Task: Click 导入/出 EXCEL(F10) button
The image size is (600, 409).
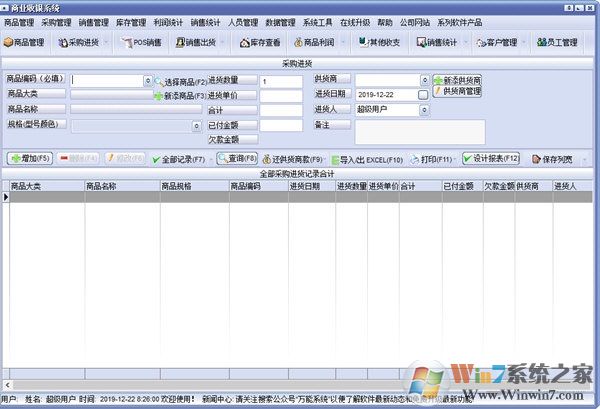Action: (x=367, y=160)
